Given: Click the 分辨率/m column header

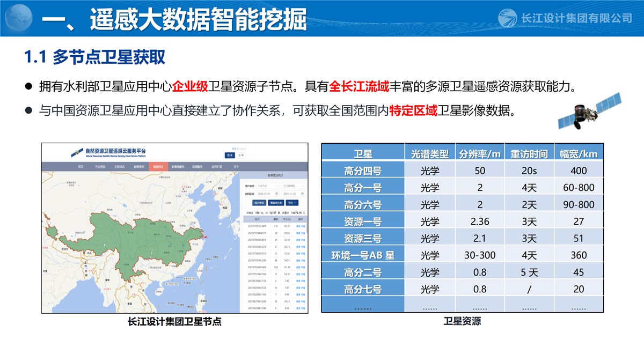Looking at the screenshot, I should pos(479,154).
